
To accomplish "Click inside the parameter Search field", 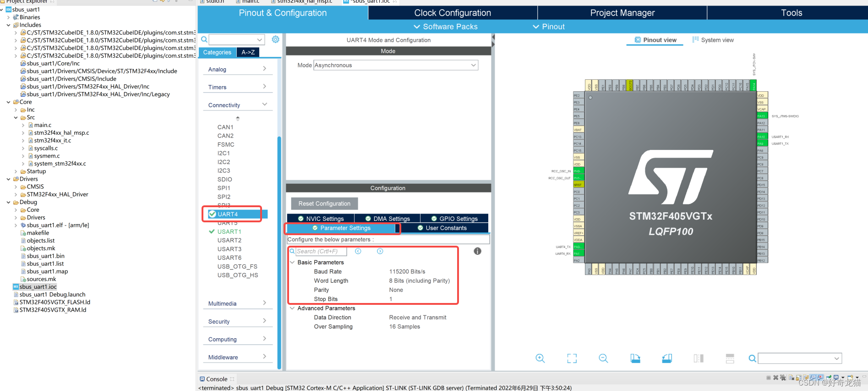I will click(x=321, y=251).
